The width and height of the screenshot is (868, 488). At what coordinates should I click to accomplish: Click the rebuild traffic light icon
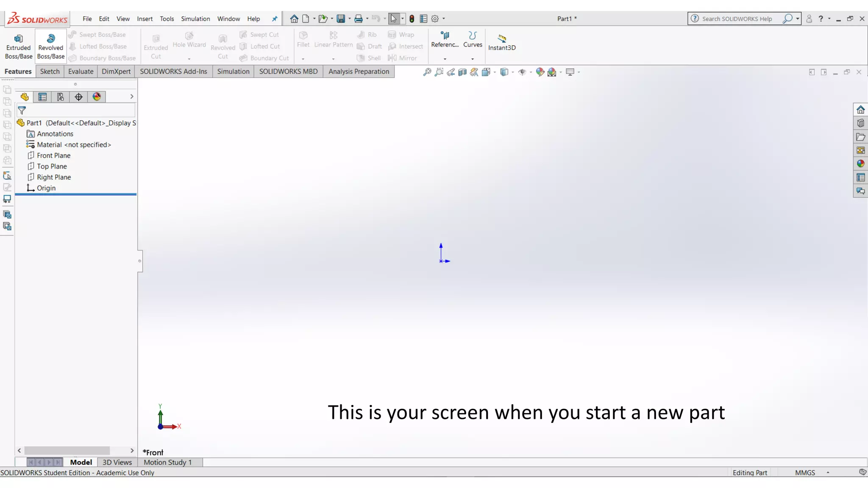pyautogui.click(x=412, y=19)
